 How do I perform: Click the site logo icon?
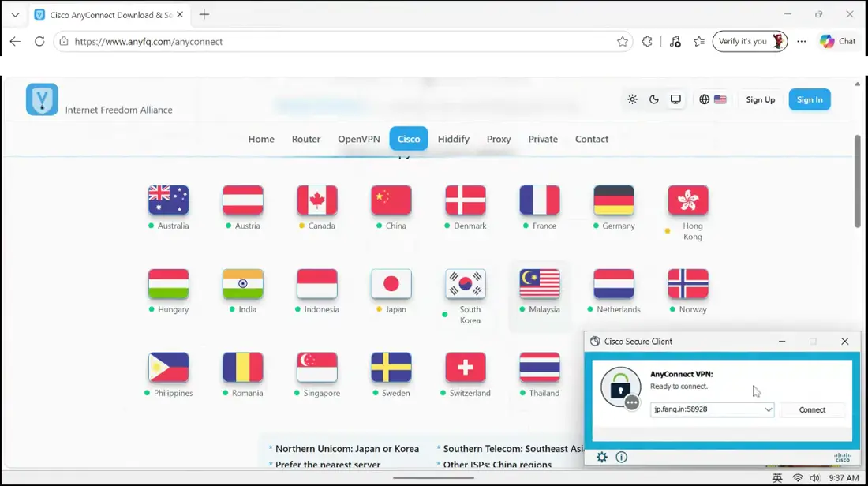pyautogui.click(x=42, y=99)
